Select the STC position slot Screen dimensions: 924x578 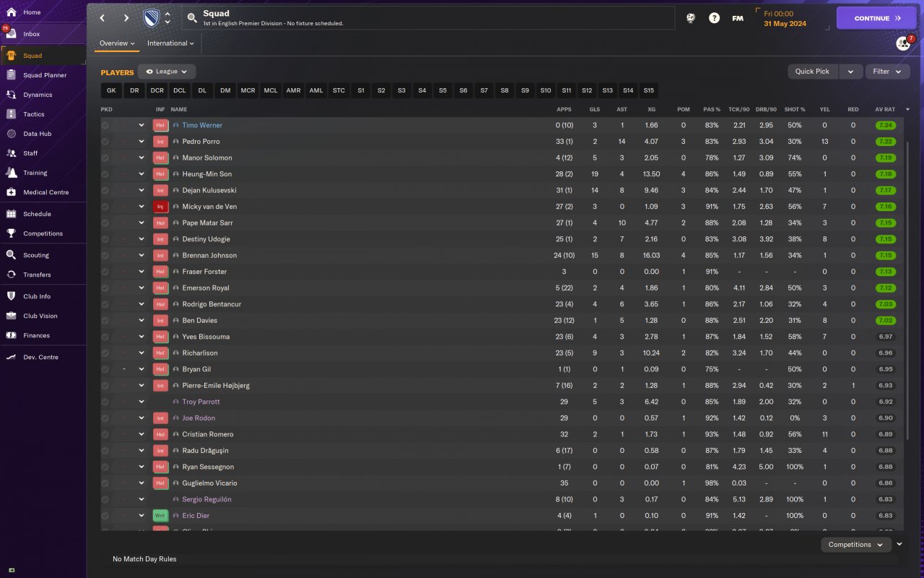(339, 90)
